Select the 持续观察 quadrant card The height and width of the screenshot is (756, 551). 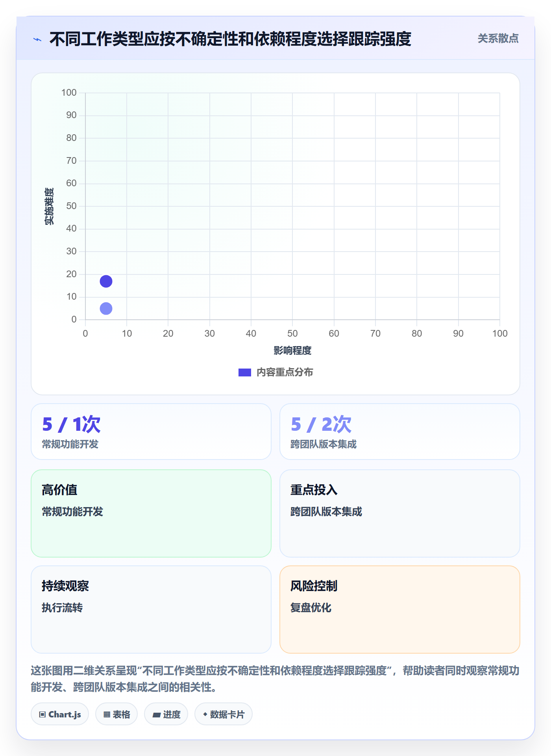pyautogui.click(x=151, y=610)
